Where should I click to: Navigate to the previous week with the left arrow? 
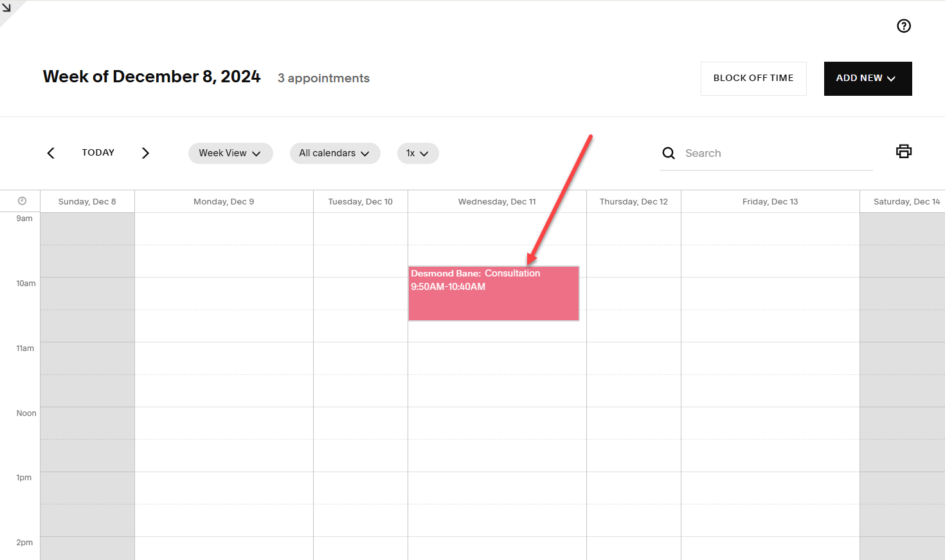coord(51,153)
